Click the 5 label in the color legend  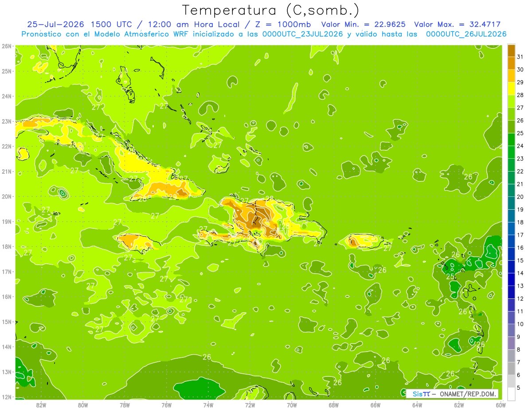tap(519, 388)
